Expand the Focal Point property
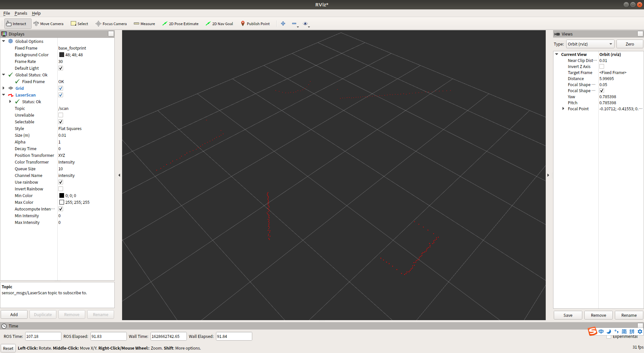Viewport: 644px width, 353px height. click(563, 109)
